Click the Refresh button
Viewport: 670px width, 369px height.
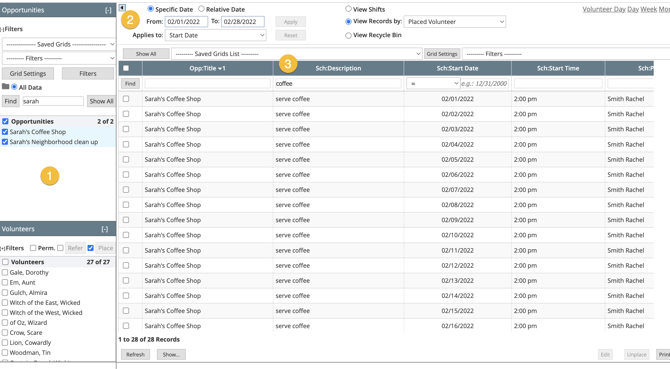coord(135,354)
